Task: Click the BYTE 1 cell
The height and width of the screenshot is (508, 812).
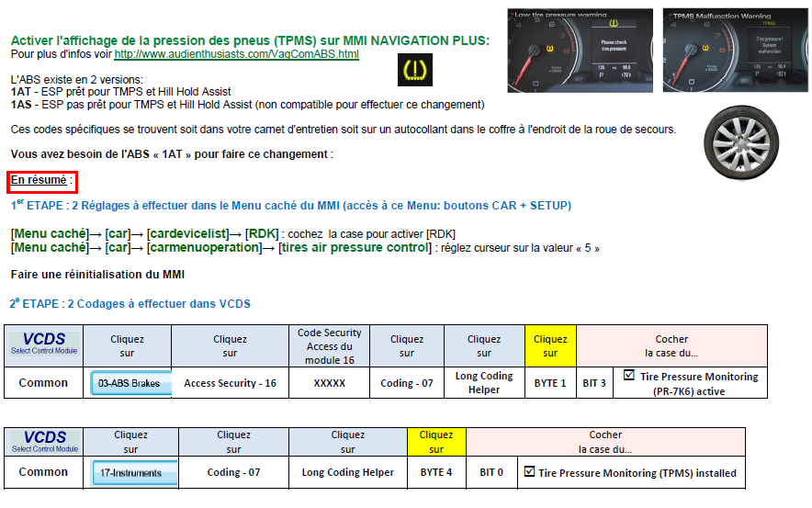Action: (550, 383)
